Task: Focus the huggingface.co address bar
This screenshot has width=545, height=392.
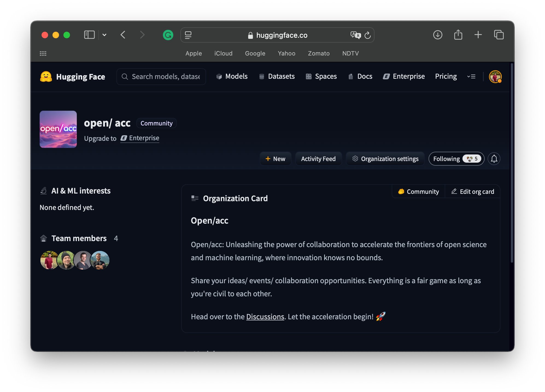Action: pyautogui.click(x=277, y=35)
